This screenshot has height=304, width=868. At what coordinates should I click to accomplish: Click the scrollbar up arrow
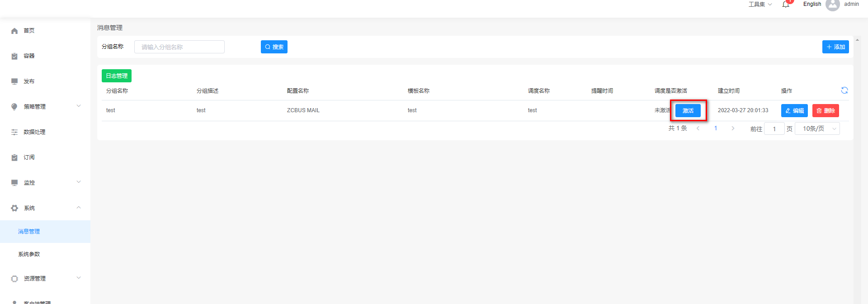point(857,40)
